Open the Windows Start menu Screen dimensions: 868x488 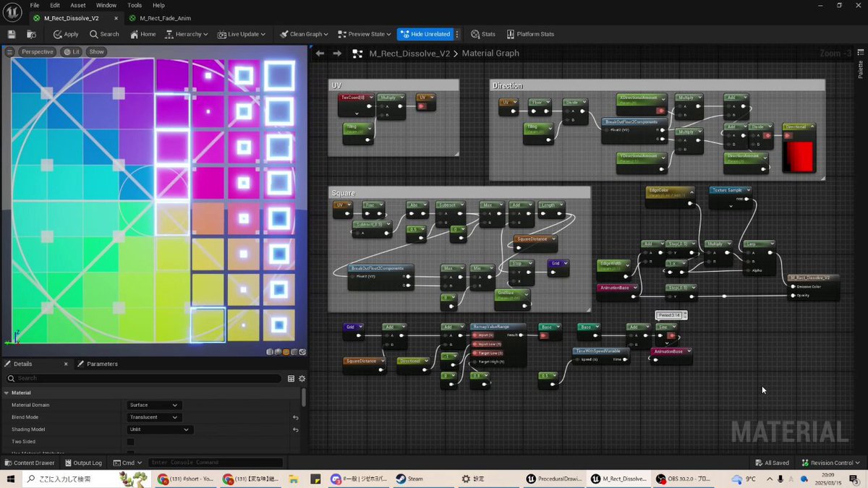coord(12,479)
